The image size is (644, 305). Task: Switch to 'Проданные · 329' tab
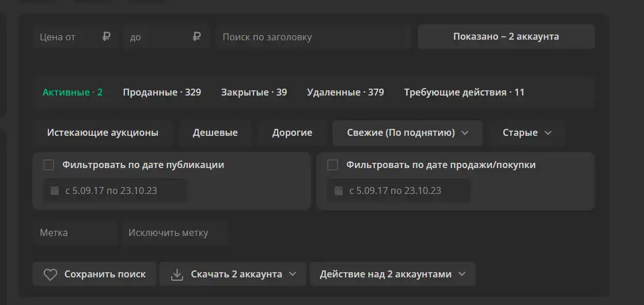[x=162, y=92]
